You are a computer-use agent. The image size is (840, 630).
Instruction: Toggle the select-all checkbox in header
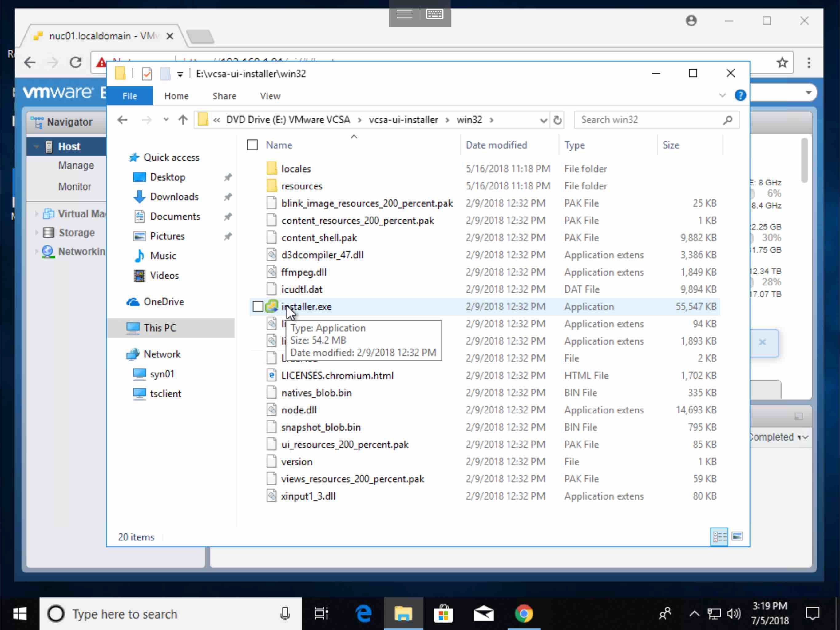click(x=252, y=145)
